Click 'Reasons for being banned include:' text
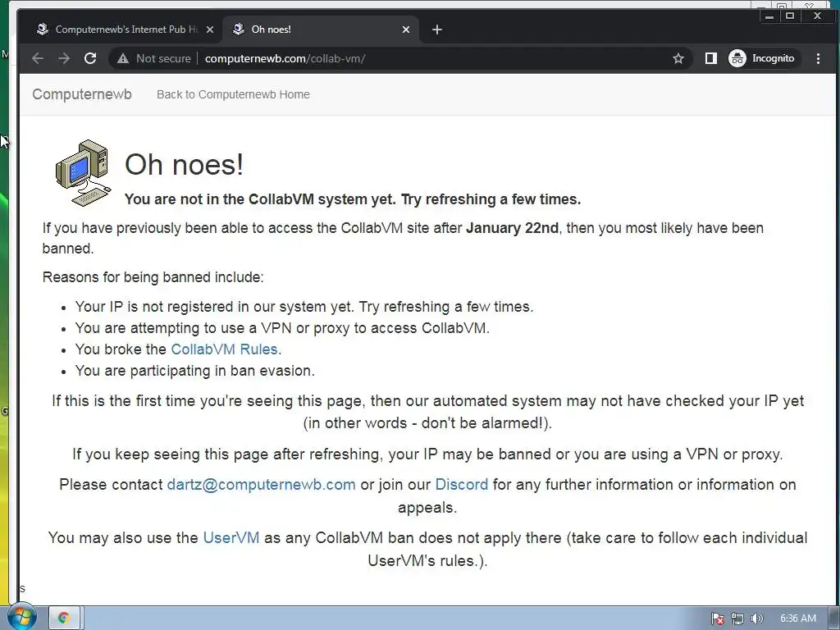Image resolution: width=840 pixels, height=630 pixels. pos(153,277)
